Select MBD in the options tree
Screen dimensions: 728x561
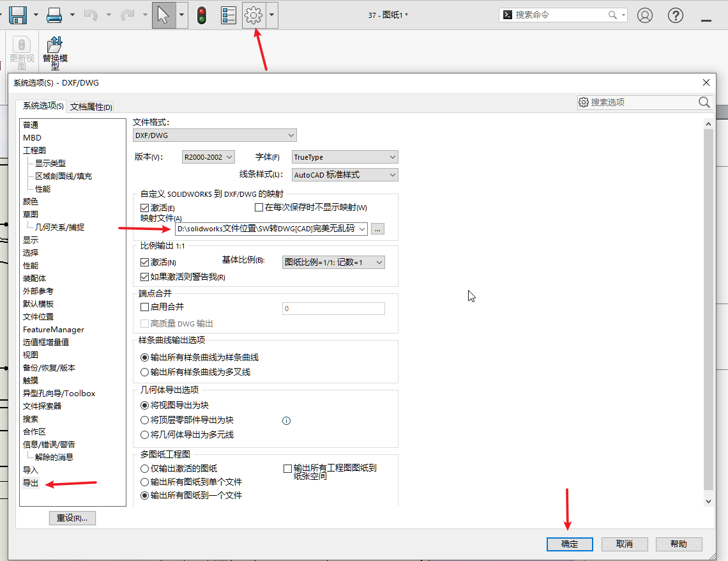[x=32, y=138]
